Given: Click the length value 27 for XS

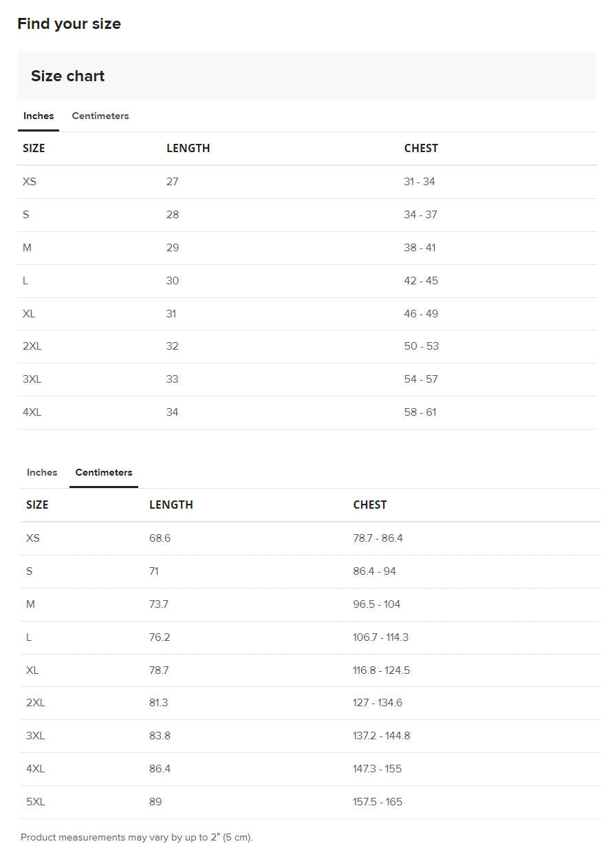Looking at the screenshot, I should [172, 182].
